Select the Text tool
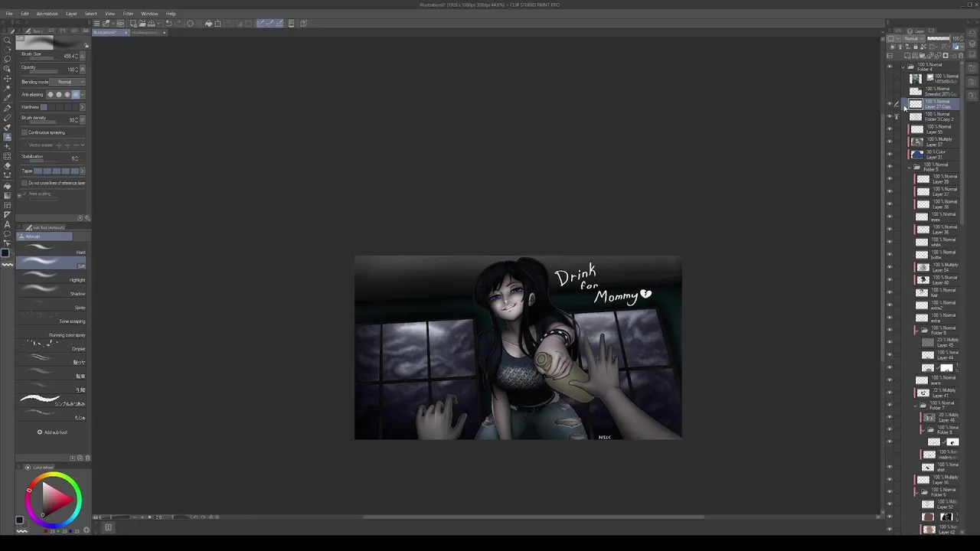 (7, 224)
